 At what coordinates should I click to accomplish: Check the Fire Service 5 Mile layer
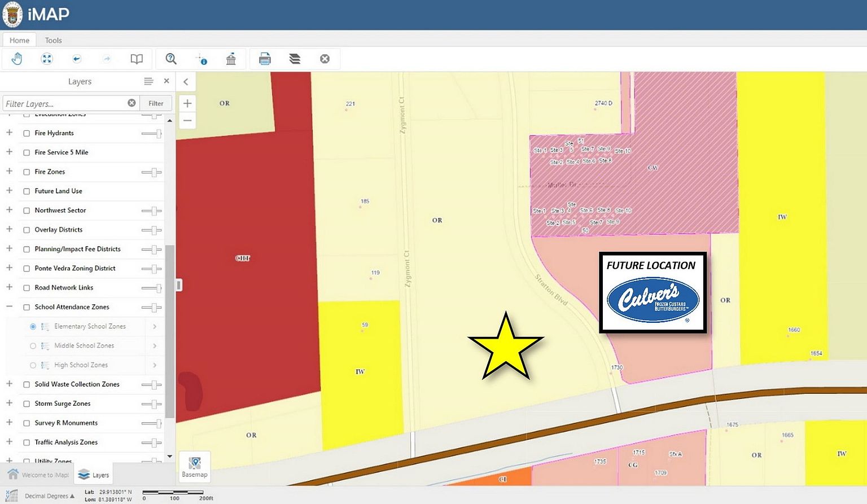tap(27, 153)
